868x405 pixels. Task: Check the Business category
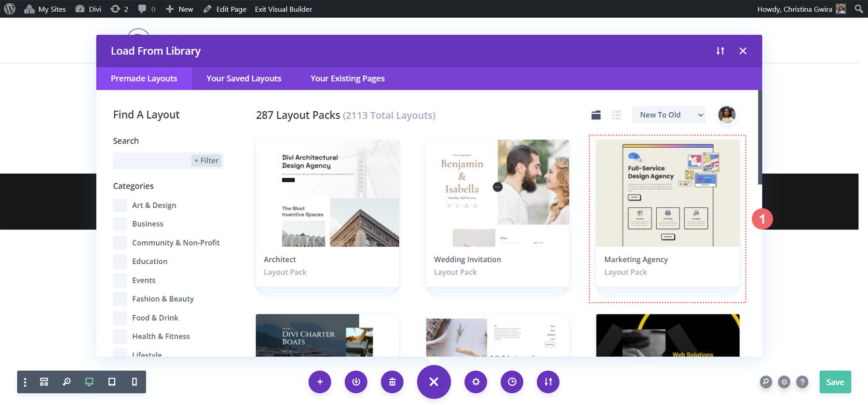(x=120, y=224)
